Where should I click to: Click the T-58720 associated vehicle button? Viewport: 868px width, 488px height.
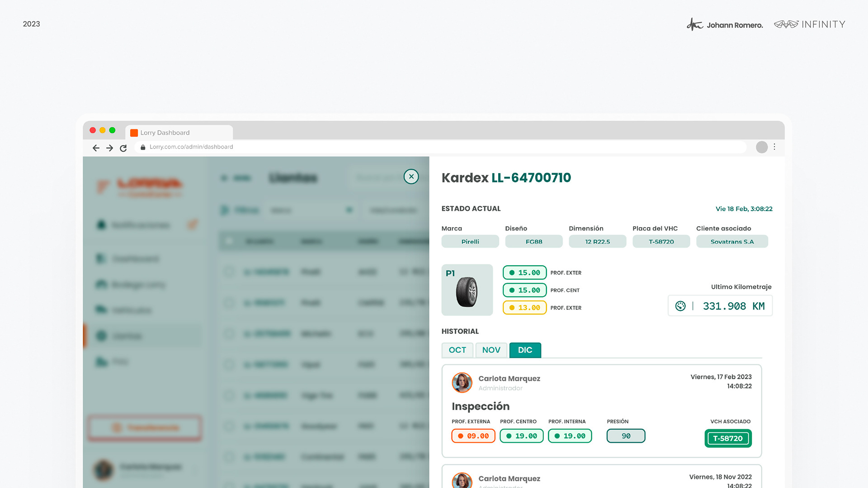[x=727, y=438]
